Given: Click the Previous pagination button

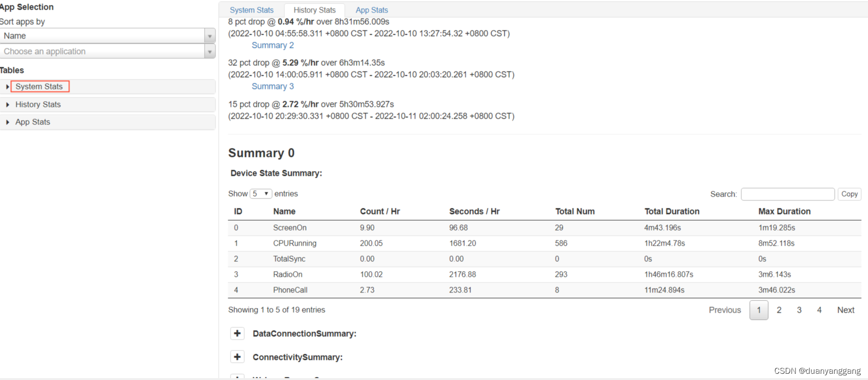Looking at the screenshot, I should tap(725, 310).
